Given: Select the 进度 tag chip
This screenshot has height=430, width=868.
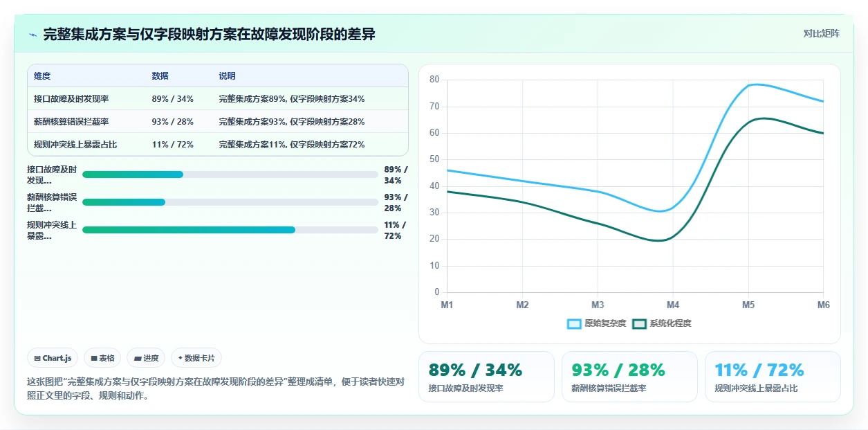Looking at the screenshot, I should 146,358.
